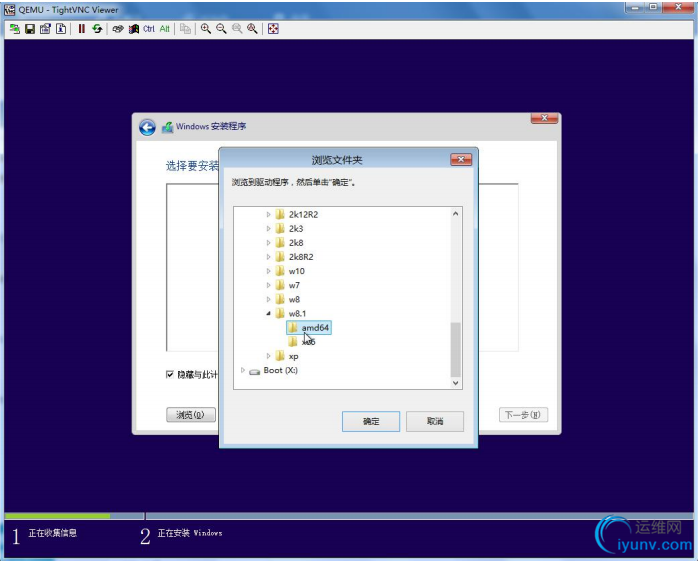698x561 pixels.
Task: Click the Zoom out magnifier icon
Action: (221, 29)
